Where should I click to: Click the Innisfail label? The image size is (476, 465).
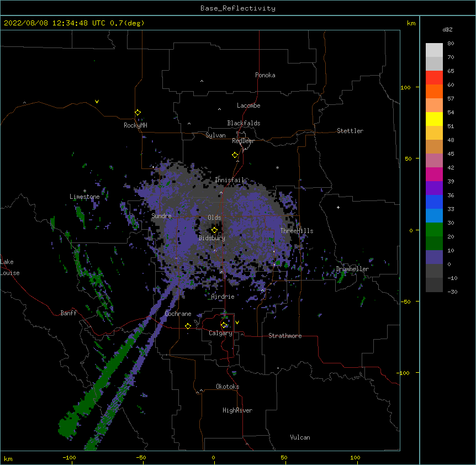(x=229, y=180)
